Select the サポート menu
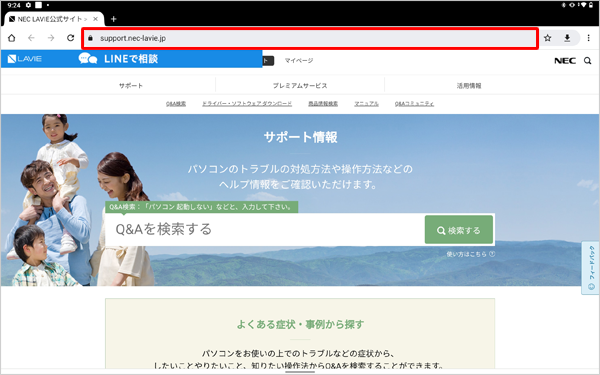 [x=131, y=85]
